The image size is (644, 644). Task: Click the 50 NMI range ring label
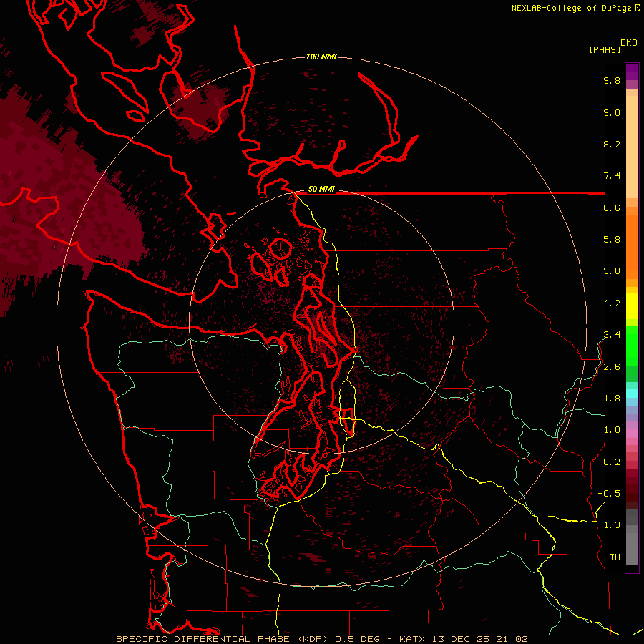click(321, 189)
